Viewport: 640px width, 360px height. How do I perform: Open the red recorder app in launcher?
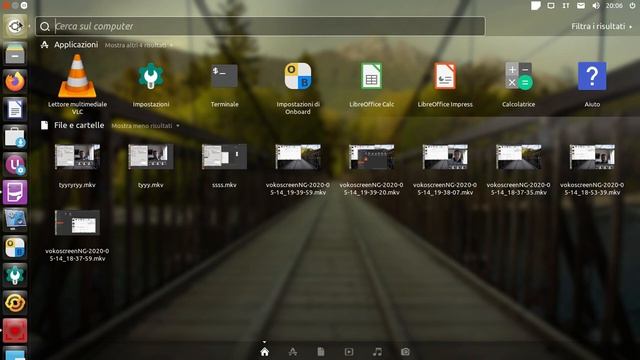tap(15, 331)
